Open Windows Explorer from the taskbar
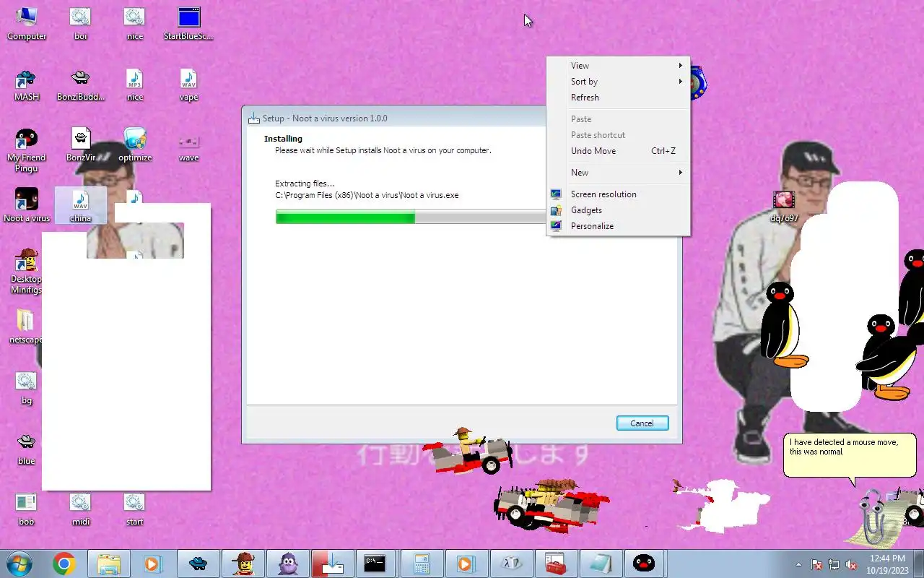 [108, 564]
